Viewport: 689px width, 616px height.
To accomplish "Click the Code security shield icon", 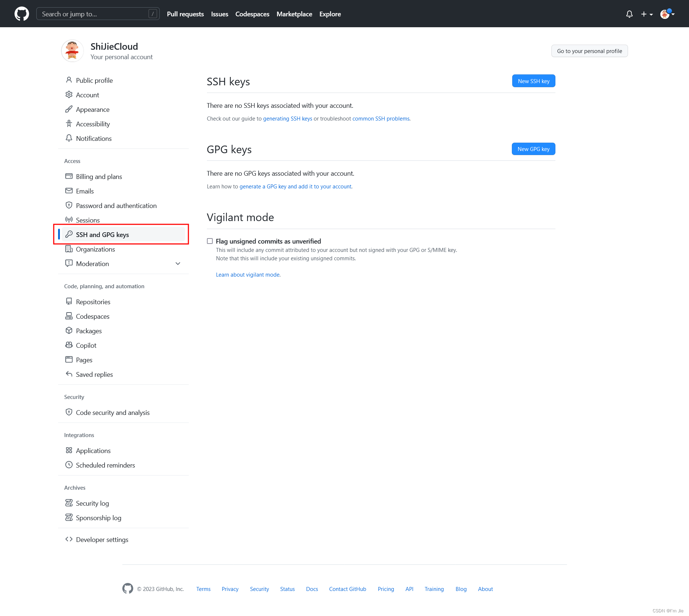I will point(69,412).
